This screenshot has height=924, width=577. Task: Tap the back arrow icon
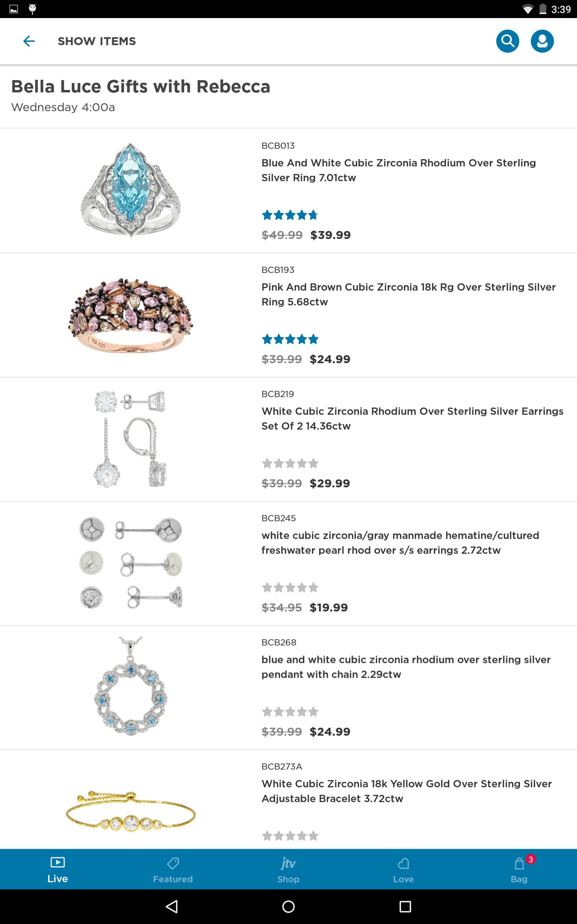pyautogui.click(x=29, y=41)
